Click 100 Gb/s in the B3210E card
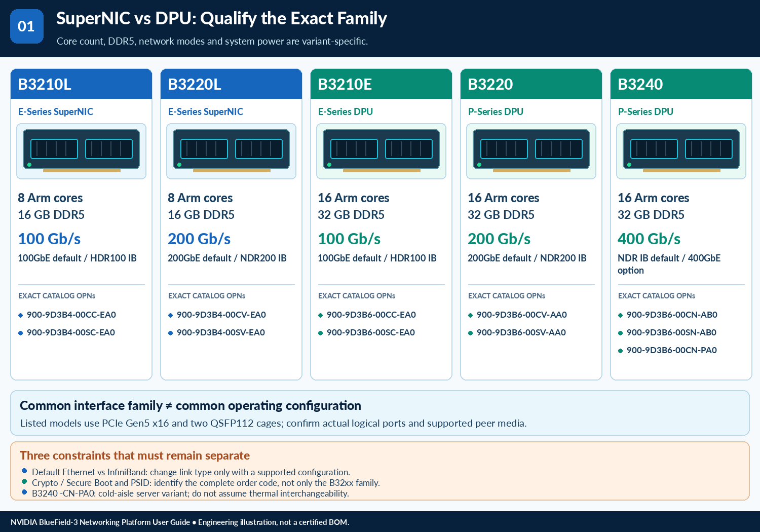760x532 pixels. (x=349, y=239)
